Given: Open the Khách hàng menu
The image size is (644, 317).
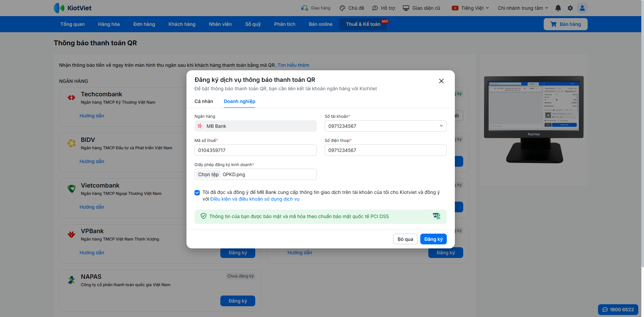Looking at the screenshot, I should [182, 24].
